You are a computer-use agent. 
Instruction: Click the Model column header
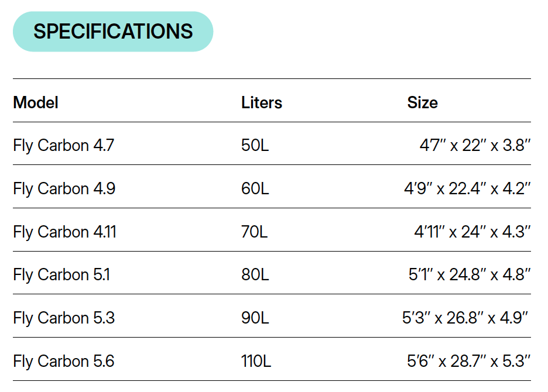(x=36, y=103)
